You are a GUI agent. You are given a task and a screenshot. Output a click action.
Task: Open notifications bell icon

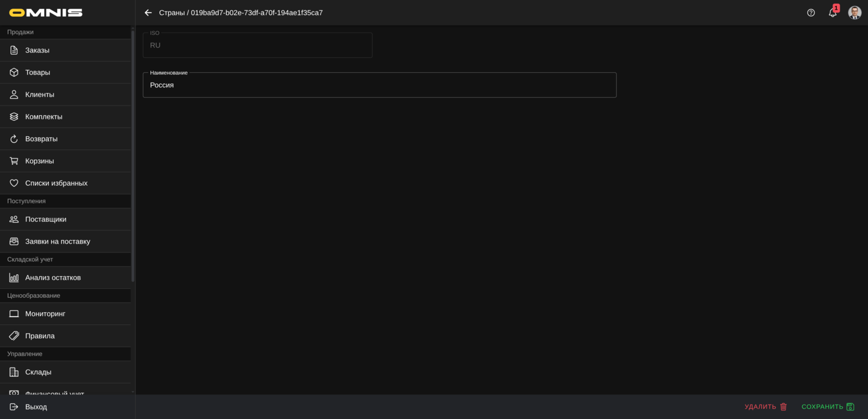click(832, 13)
